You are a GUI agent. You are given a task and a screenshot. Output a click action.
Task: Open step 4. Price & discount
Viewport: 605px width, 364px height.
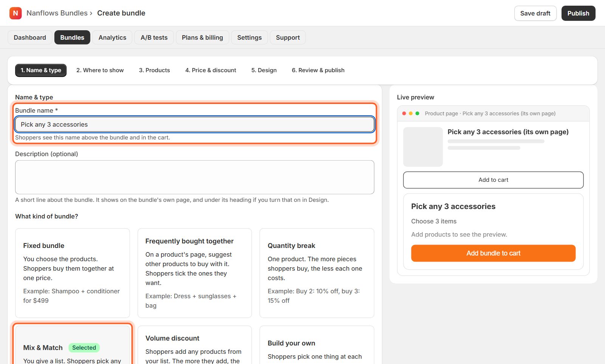(x=211, y=70)
